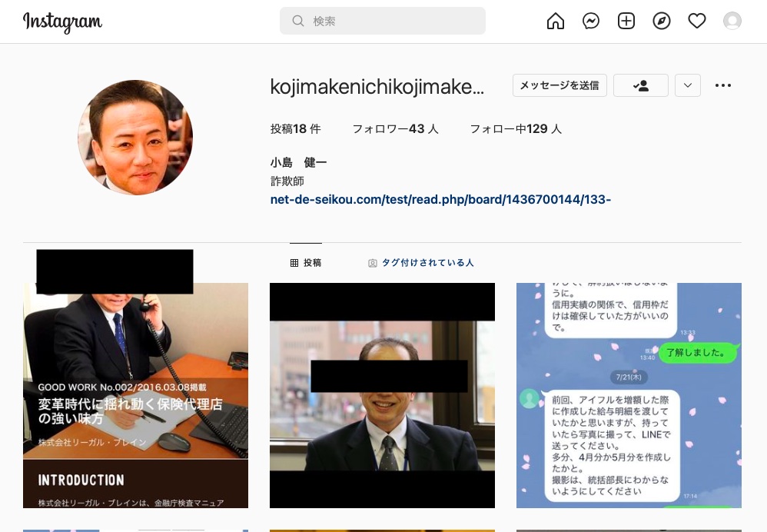
Task: Open the three-dot options menu
Action: [722, 85]
